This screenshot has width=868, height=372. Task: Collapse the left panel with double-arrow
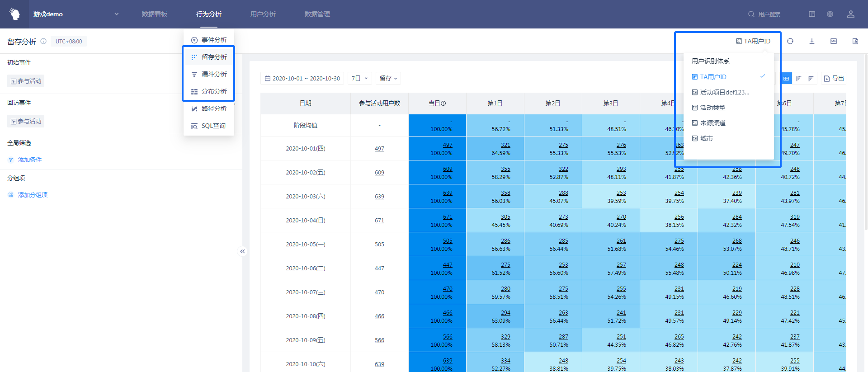coord(242,251)
